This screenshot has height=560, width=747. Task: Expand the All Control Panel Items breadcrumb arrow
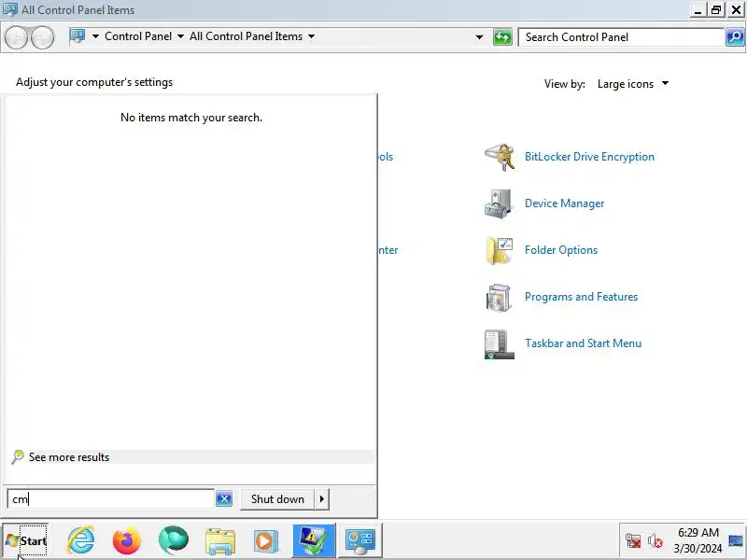[311, 36]
